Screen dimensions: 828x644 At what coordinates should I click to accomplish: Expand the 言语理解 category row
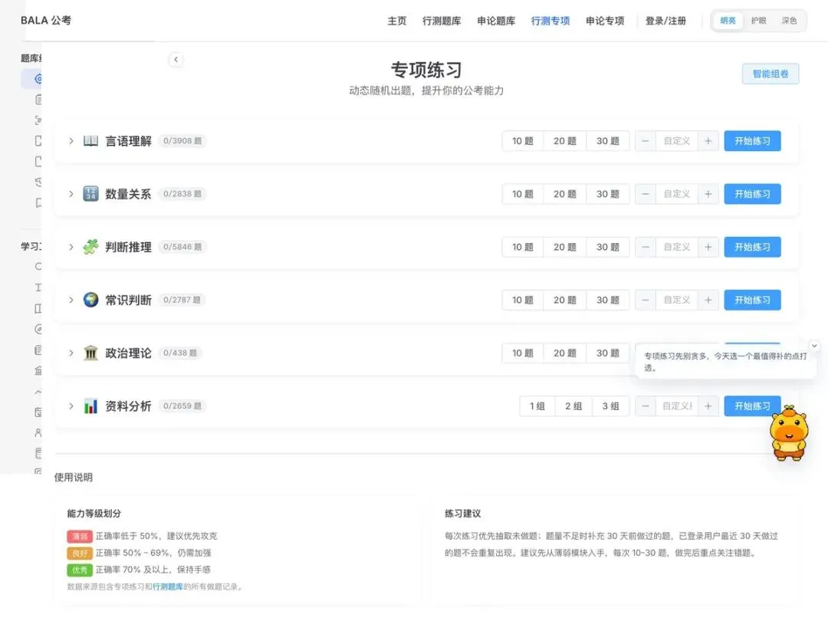71,141
